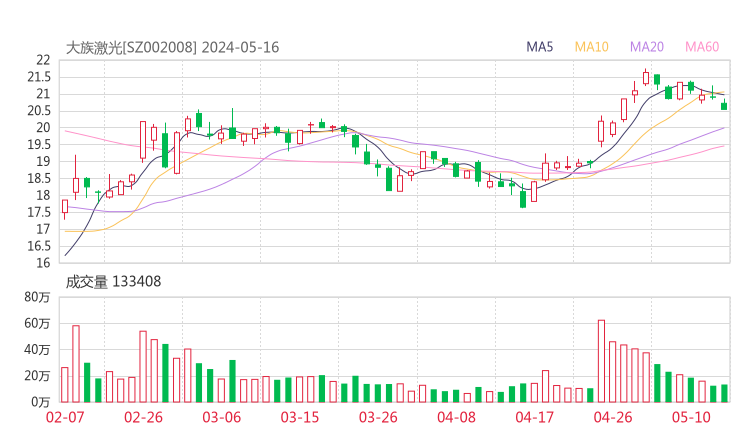Click the volume label 成交量 133408
The width and height of the screenshot is (740, 440).
113,282
